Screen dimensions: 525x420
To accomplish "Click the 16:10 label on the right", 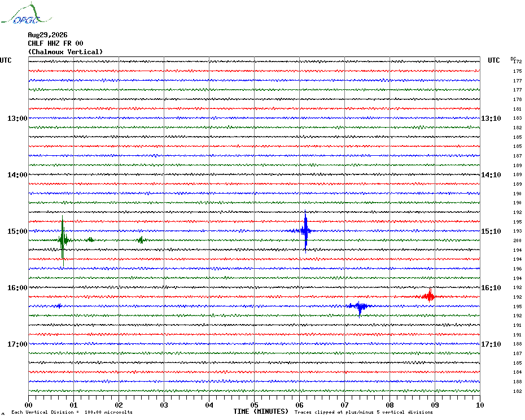I will 491,288.
